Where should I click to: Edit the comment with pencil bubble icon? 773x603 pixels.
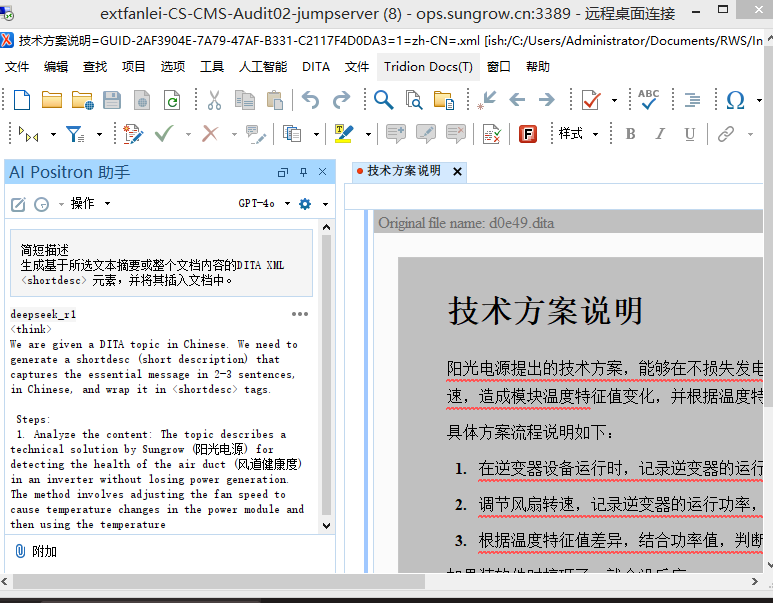pos(425,134)
